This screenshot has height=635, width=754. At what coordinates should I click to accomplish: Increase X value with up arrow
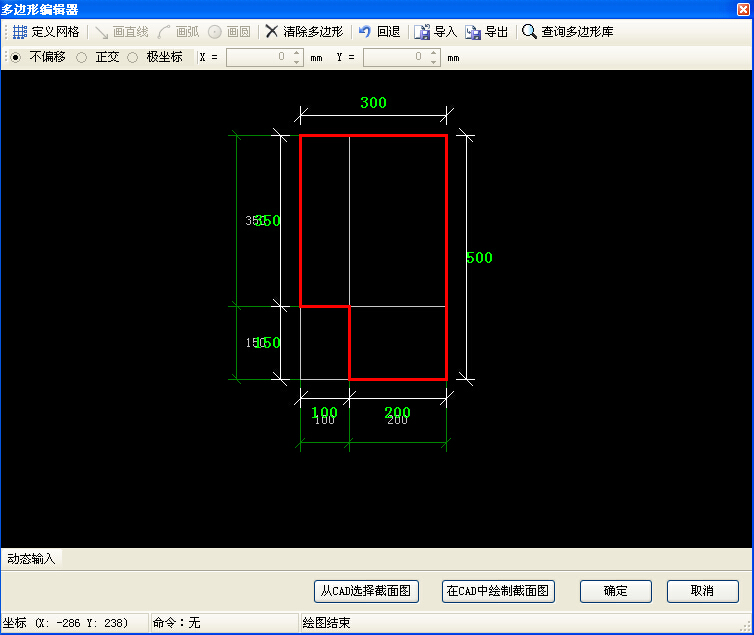tap(297, 53)
